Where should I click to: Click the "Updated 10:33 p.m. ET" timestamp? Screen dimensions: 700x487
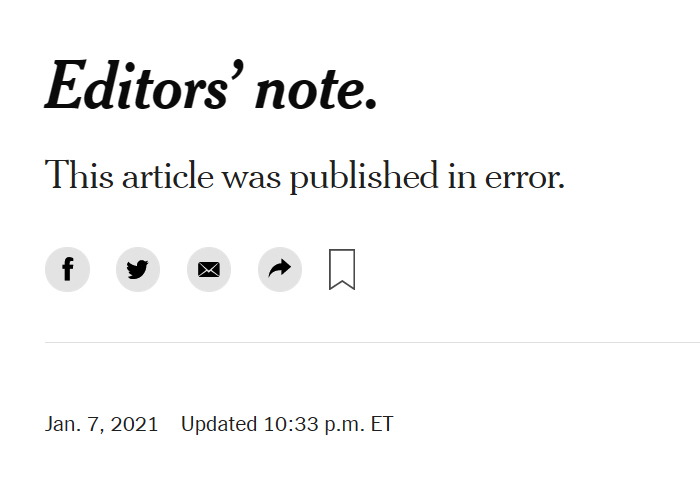coord(287,424)
